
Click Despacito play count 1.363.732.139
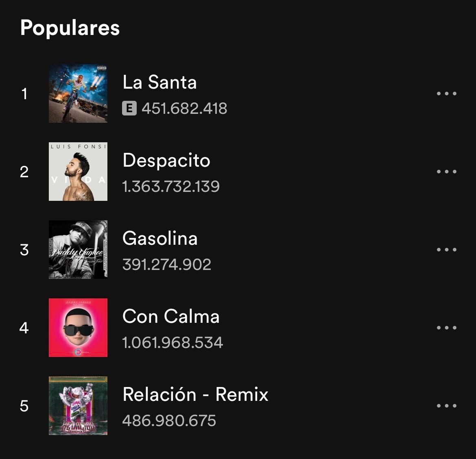[x=171, y=187]
